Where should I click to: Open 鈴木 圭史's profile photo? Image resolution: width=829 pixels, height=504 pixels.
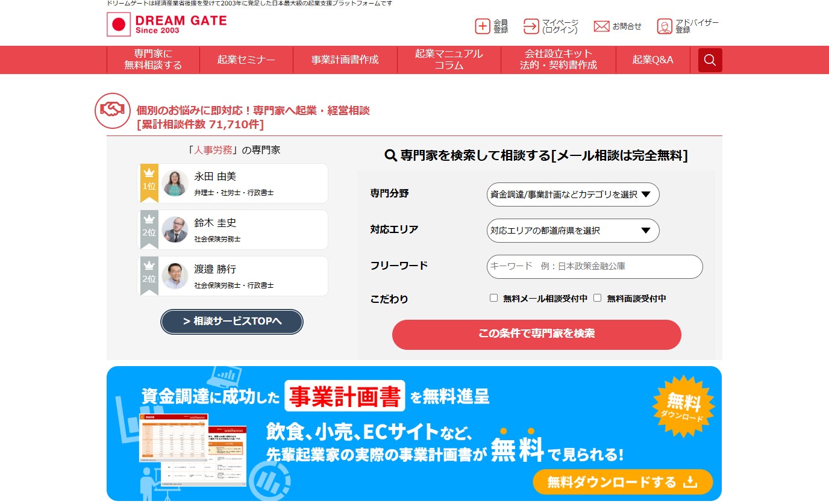pos(175,229)
